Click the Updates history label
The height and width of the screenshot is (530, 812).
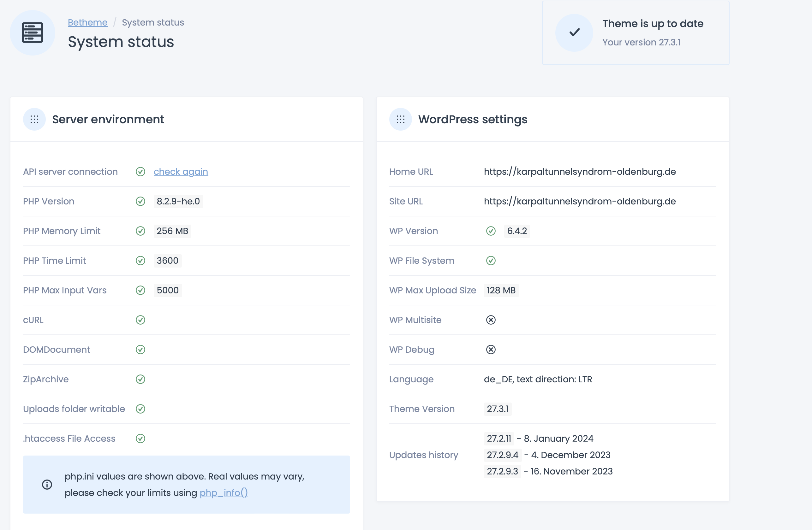(x=424, y=455)
